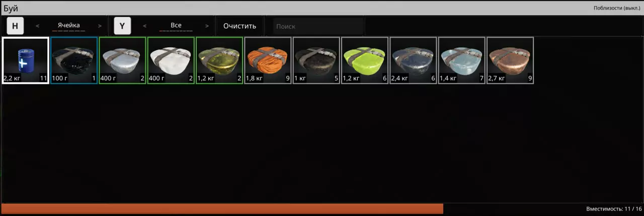644x216 pixels.
Task: Select the black ore pile weighing 100 г
Action: pos(74,60)
